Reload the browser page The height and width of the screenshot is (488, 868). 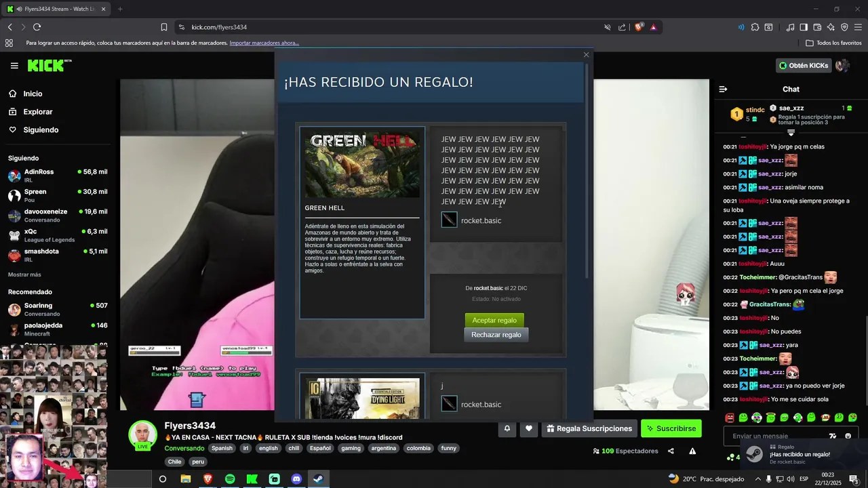pyautogui.click(x=37, y=27)
